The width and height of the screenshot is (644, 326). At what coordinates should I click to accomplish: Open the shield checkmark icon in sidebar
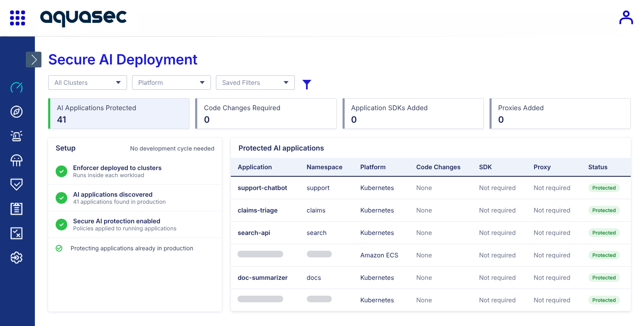[x=17, y=185]
